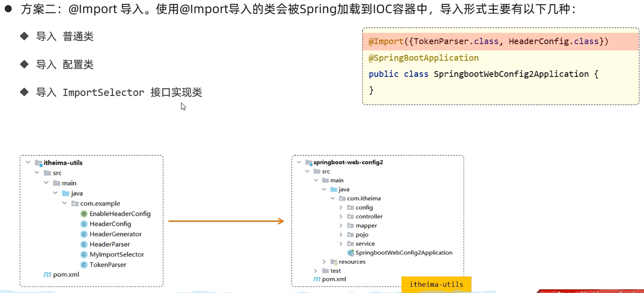644x293 pixels.
Task: Collapse the itheima-utils project node
Action: point(28,163)
